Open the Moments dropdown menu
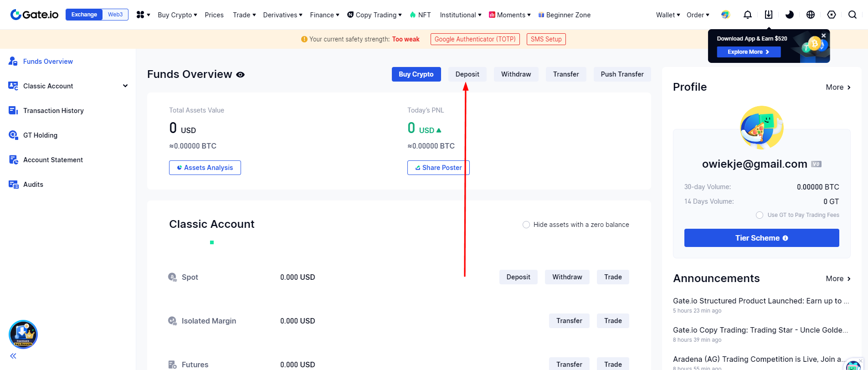Viewport: 868px width, 370px height. point(509,15)
